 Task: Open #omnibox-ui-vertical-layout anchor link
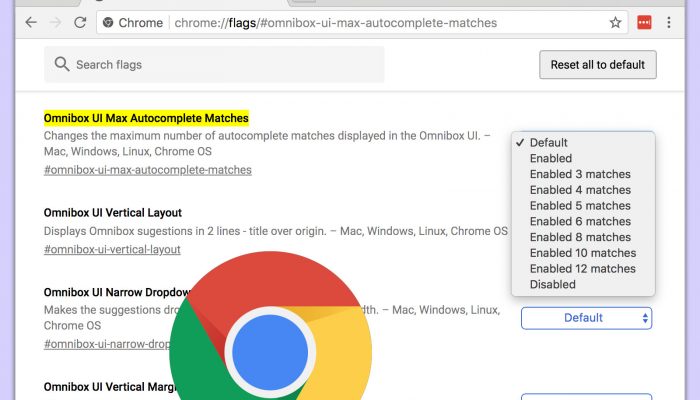[112, 250]
